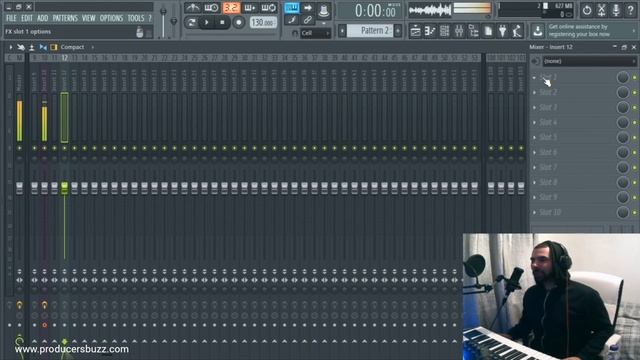Click the transport stop button
Image resolution: width=640 pixels, height=360 pixels.
click(222, 22)
